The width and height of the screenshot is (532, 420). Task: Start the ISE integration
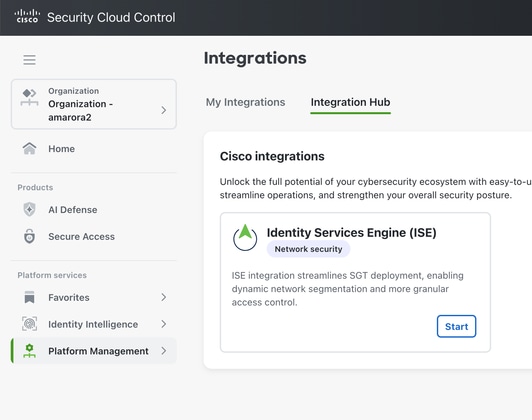point(456,326)
